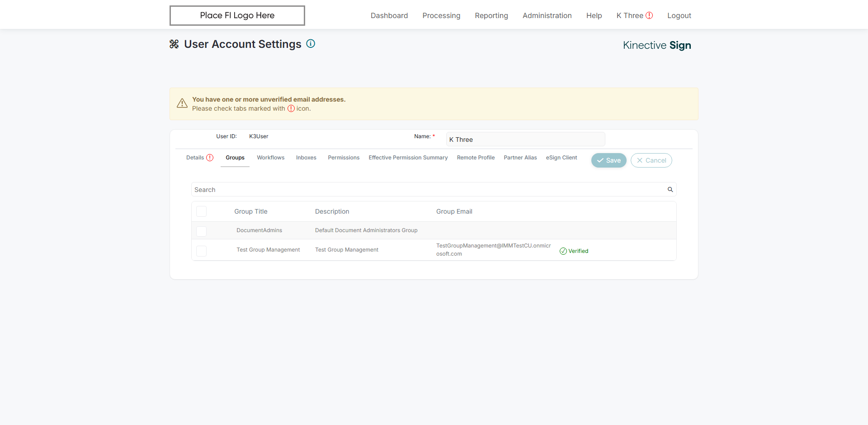Click the Place FI Logo Here image
This screenshot has width=868, height=425.
(x=237, y=15)
